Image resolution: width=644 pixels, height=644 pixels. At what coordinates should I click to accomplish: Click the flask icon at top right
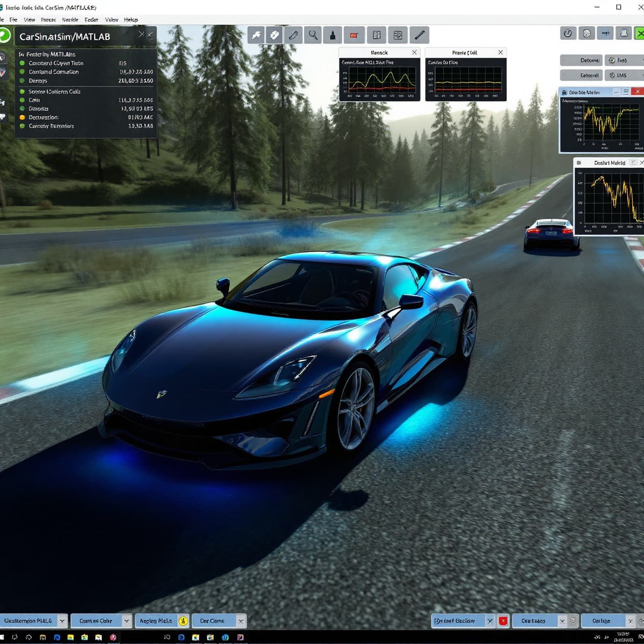pyautogui.click(x=624, y=33)
